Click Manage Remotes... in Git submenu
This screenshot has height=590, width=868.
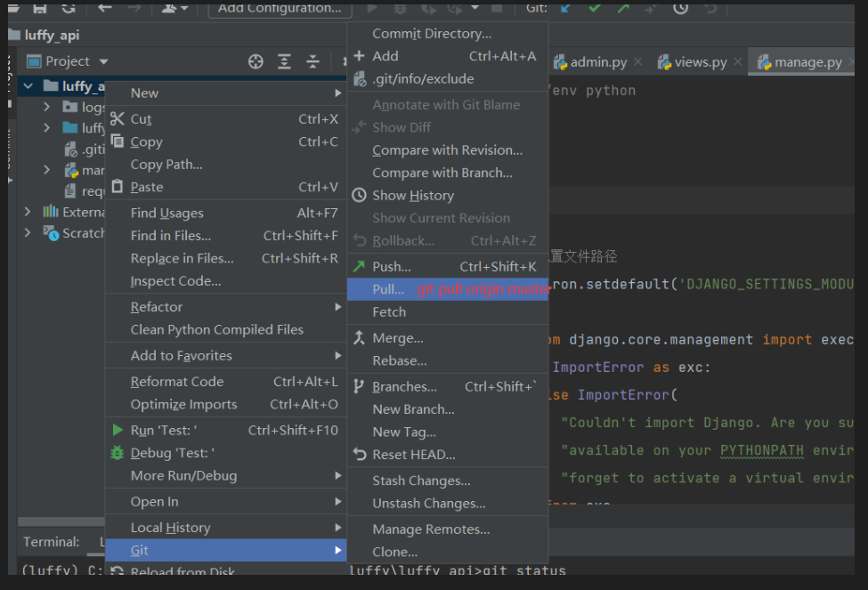448,529
